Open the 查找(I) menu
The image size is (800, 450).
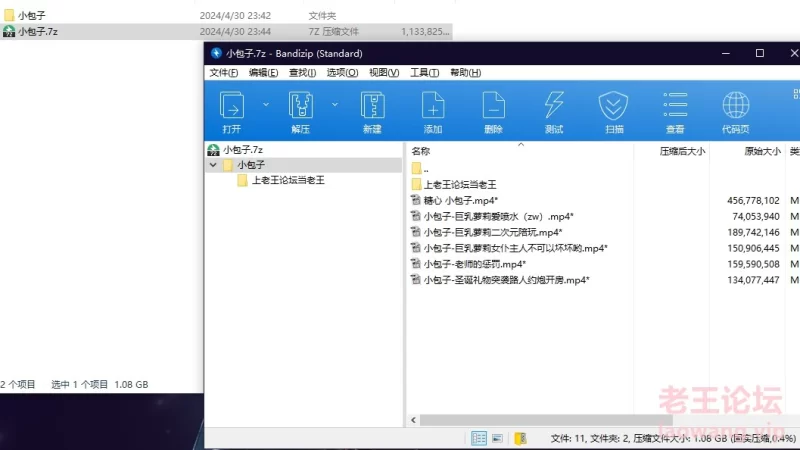pyautogui.click(x=302, y=72)
